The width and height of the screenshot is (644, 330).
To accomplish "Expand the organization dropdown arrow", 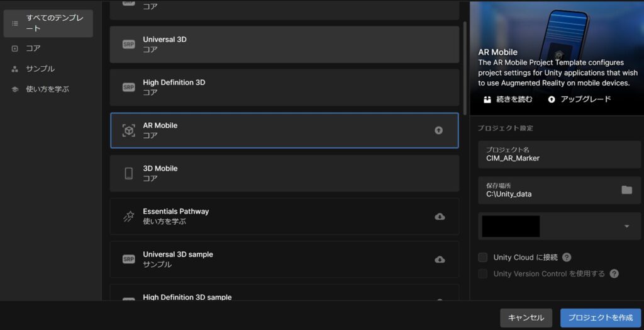I will [x=626, y=227].
